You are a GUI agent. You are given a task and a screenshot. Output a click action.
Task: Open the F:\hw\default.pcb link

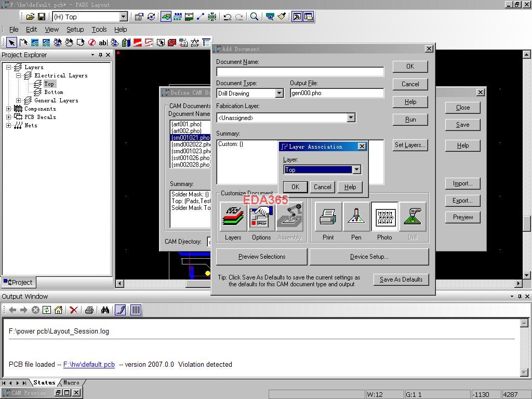click(89, 365)
